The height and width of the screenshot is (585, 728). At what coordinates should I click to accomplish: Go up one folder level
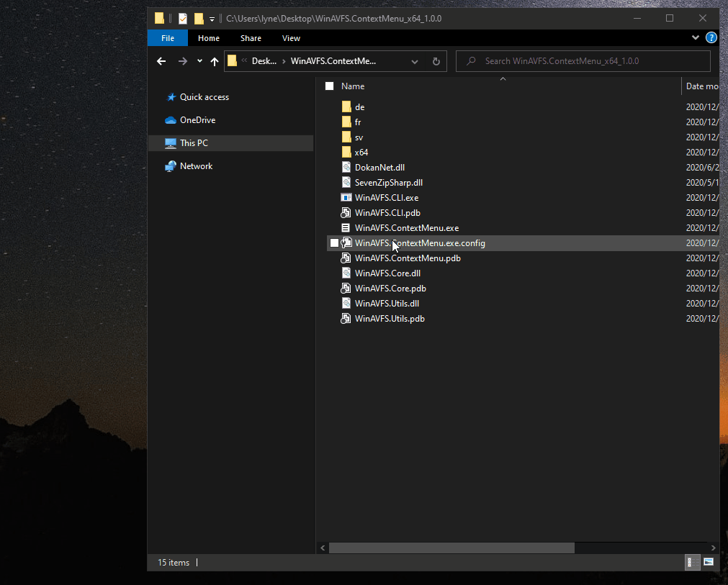click(214, 61)
